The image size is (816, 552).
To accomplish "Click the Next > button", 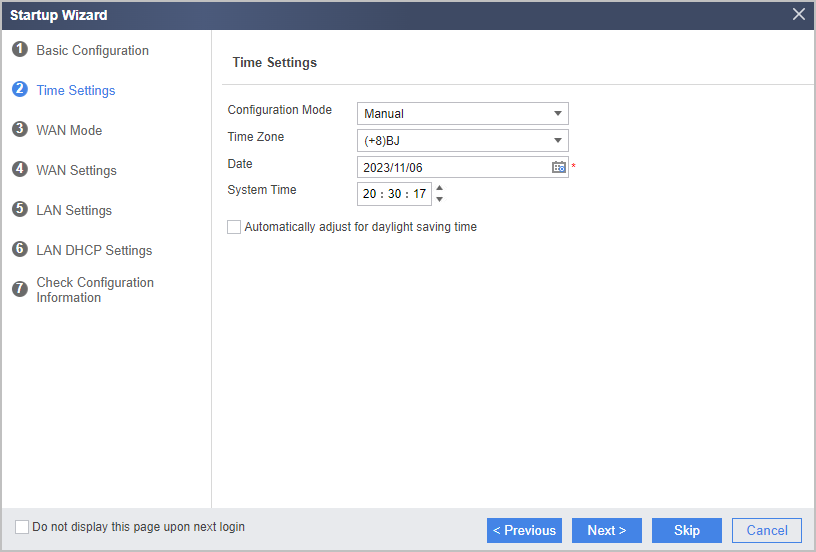I will tap(607, 530).
